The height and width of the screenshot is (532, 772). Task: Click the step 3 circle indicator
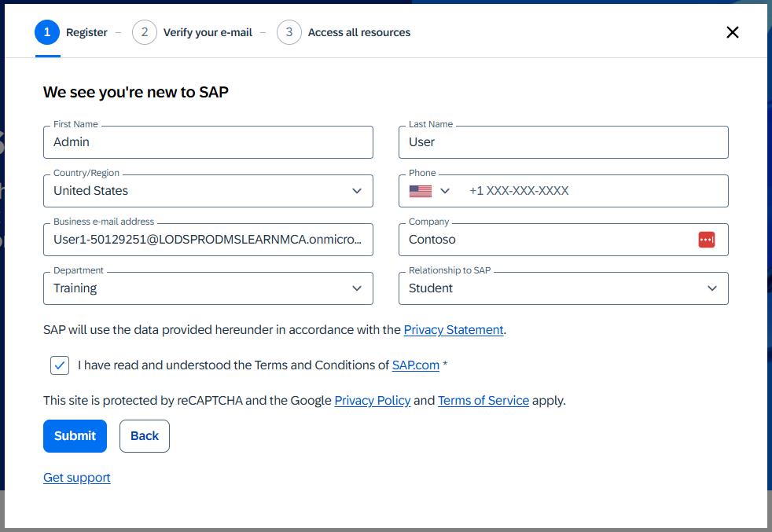click(x=289, y=32)
